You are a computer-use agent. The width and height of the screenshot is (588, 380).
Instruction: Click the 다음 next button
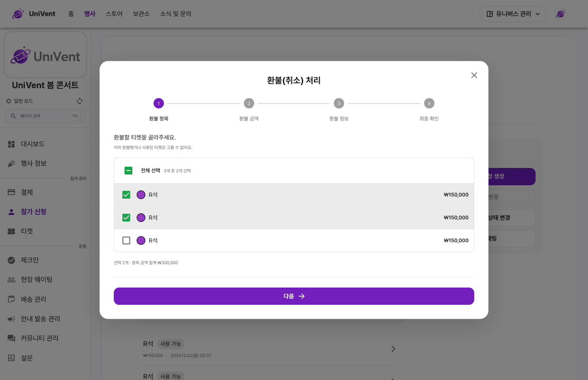pos(294,296)
